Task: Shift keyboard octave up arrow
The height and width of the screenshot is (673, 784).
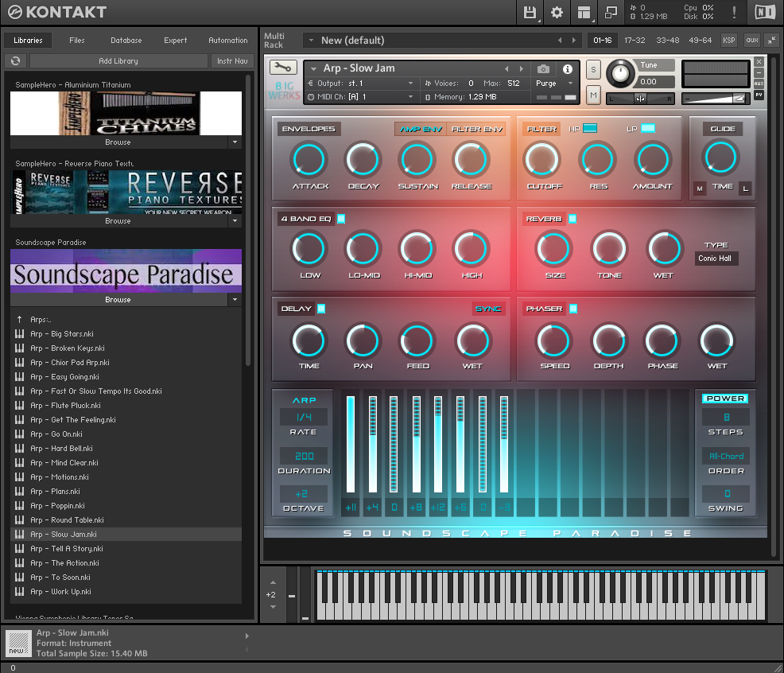Action: click(x=273, y=582)
